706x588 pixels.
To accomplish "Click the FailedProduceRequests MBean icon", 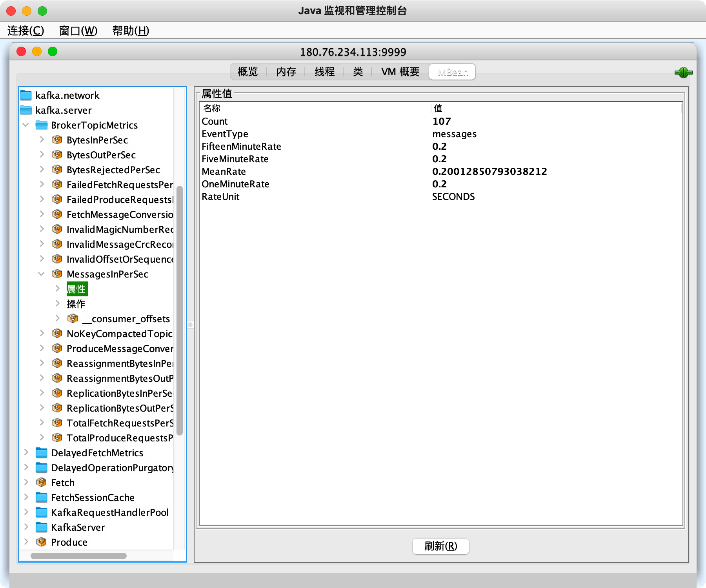I will coord(57,200).
